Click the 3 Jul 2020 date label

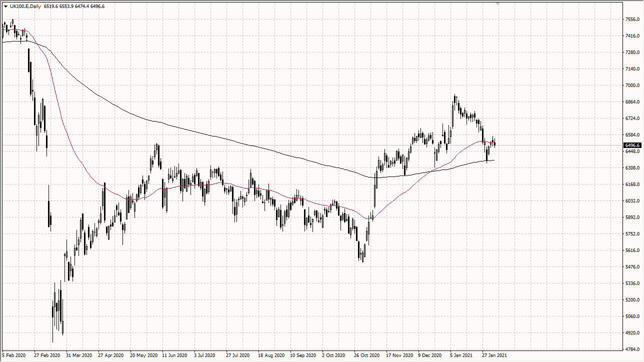pos(204,355)
